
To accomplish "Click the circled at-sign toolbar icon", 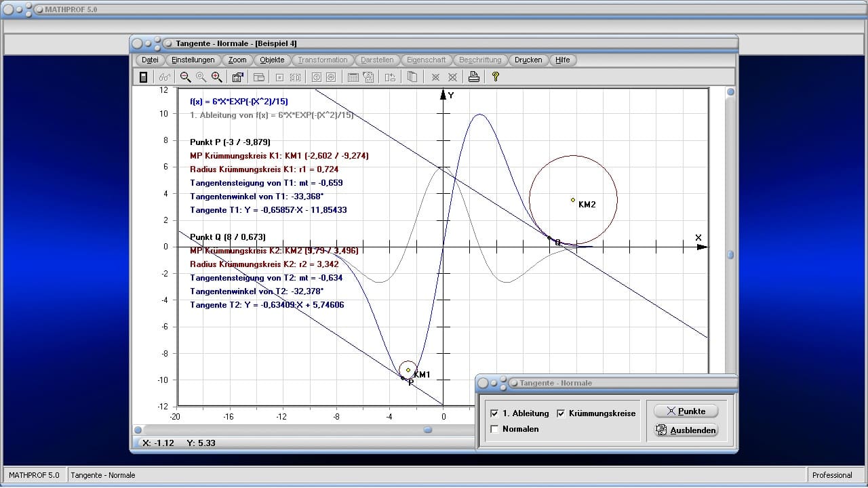I will (332, 77).
